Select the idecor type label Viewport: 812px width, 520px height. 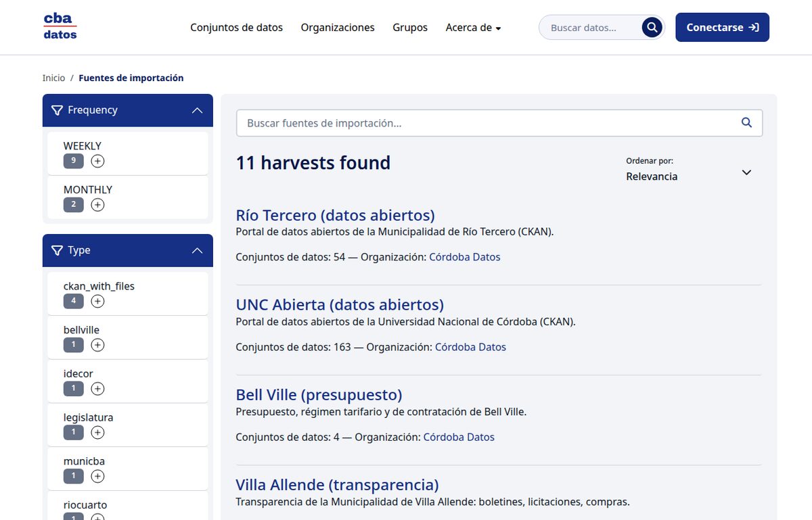[78, 374]
